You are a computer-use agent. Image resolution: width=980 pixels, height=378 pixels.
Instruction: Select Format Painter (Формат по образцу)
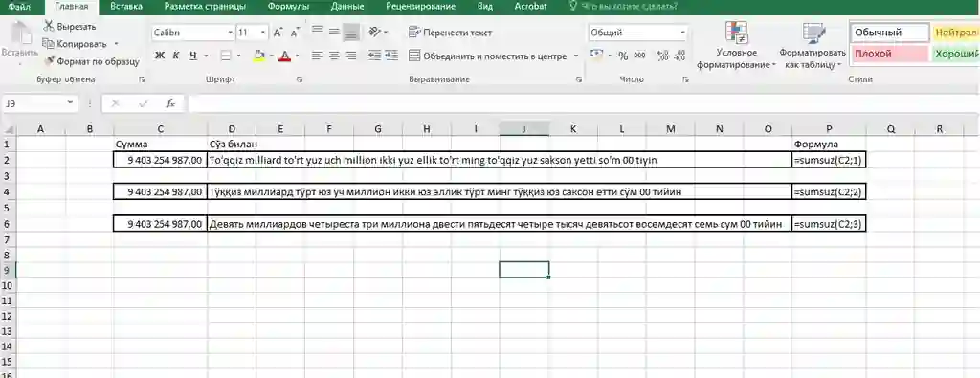point(92,61)
